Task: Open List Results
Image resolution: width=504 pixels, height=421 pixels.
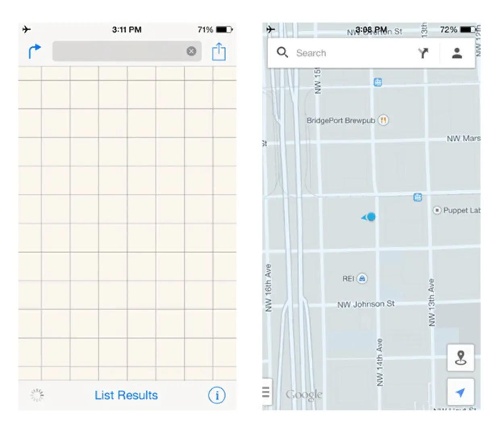Action: 126,395
